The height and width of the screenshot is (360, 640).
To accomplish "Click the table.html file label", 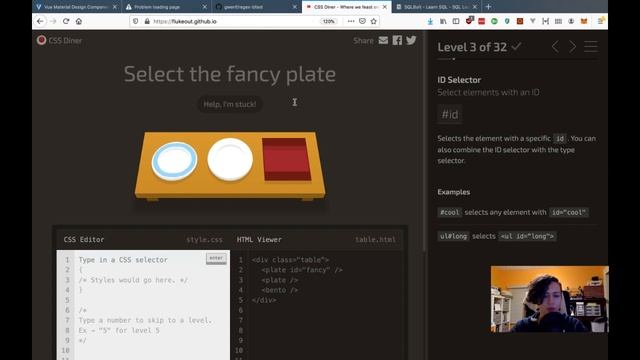I will (x=375, y=240).
